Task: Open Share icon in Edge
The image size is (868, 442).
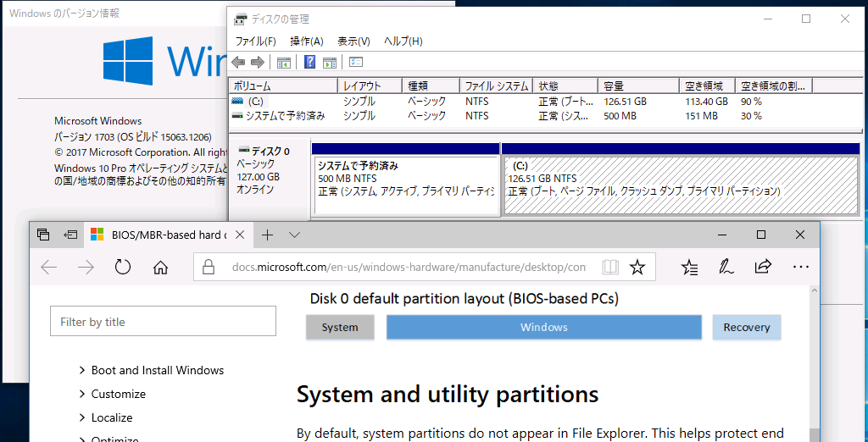Action: pyautogui.click(x=763, y=268)
